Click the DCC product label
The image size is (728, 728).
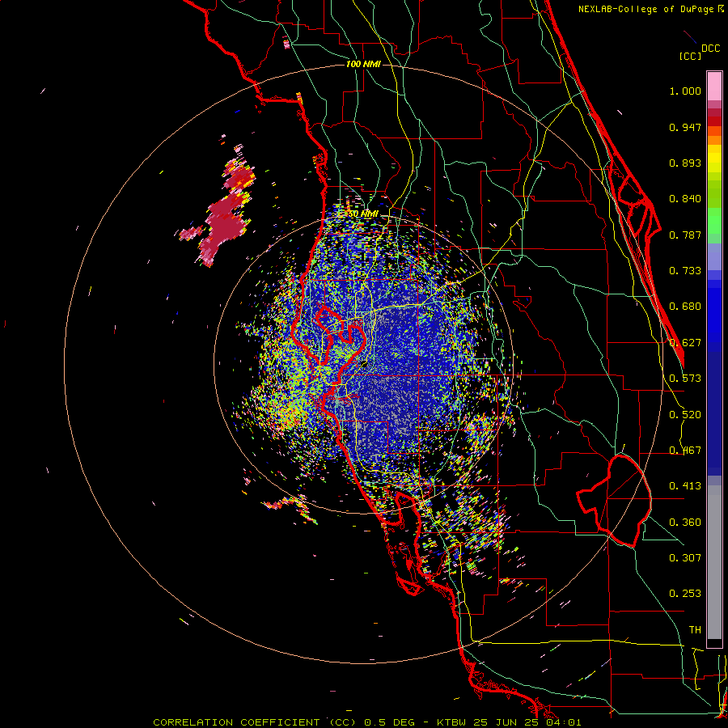(711, 49)
